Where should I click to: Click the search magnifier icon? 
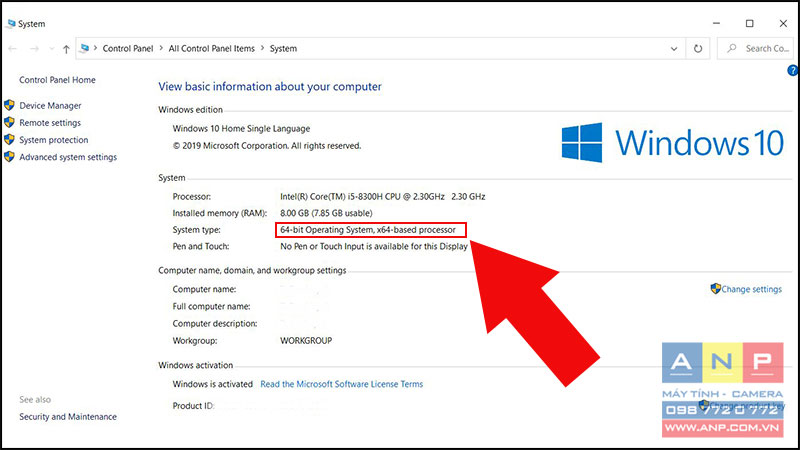(732, 48)
